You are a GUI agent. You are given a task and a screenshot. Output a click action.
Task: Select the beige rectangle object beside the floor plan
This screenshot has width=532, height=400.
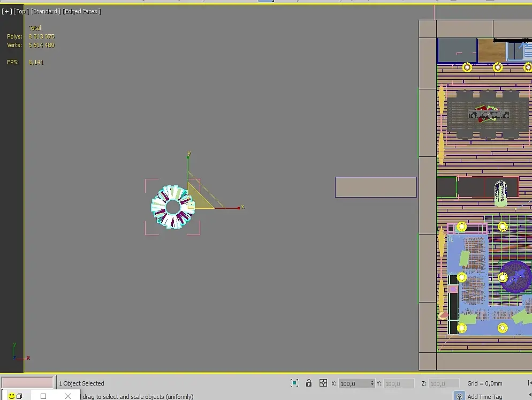pyautogui.click(x=376, y=187)
